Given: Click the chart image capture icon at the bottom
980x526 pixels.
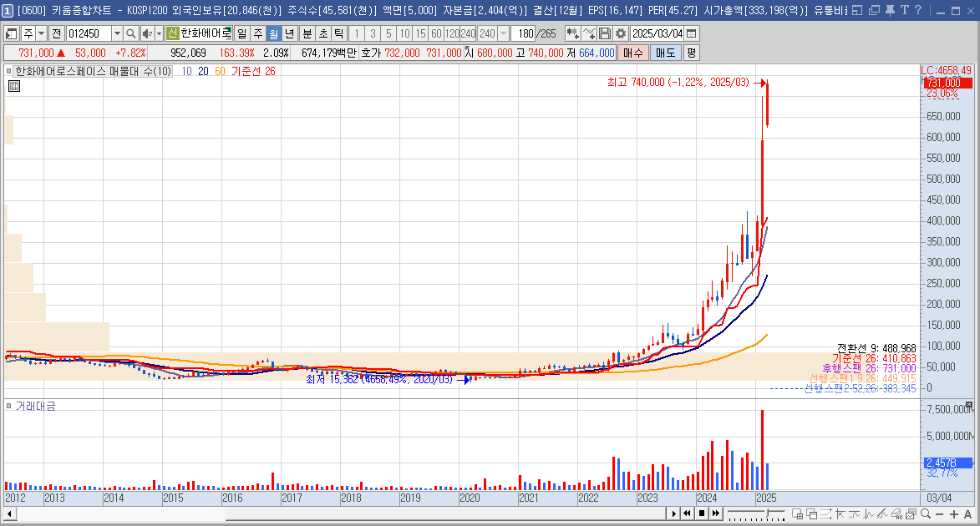Looking at the screenshot, I should pyautogui.click(x=911, y=514).
